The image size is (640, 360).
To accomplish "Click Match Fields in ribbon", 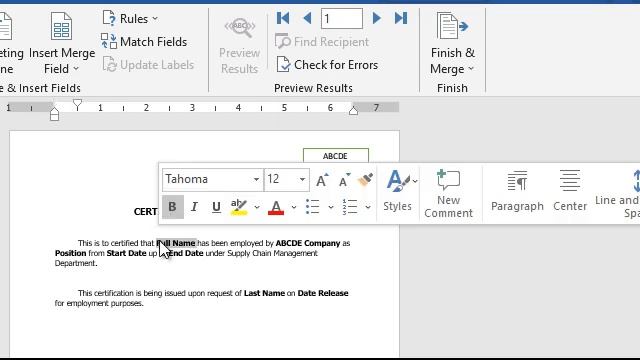I will tap(144, 42).
